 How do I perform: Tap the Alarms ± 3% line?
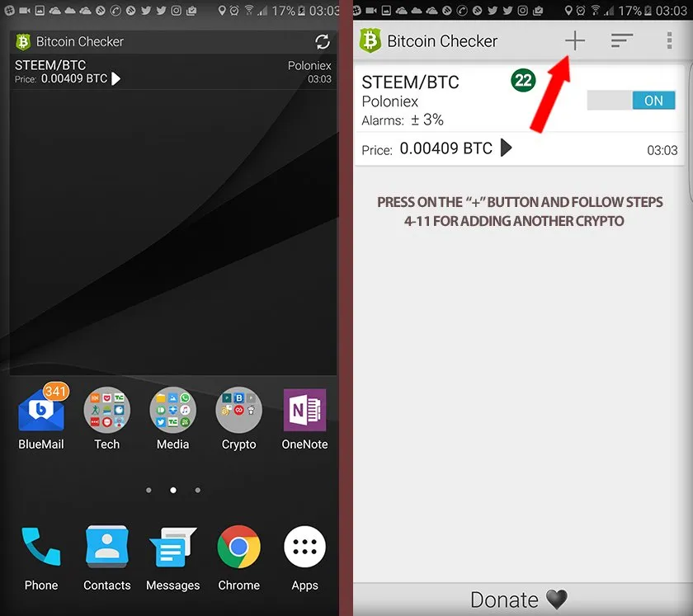pyautogui.click(x=403, y=120)
